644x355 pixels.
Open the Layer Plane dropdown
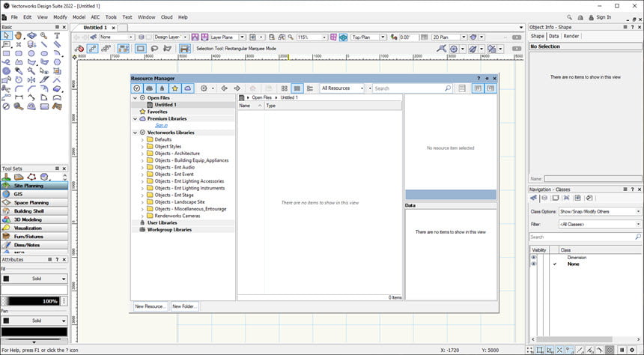pos(227,37)
